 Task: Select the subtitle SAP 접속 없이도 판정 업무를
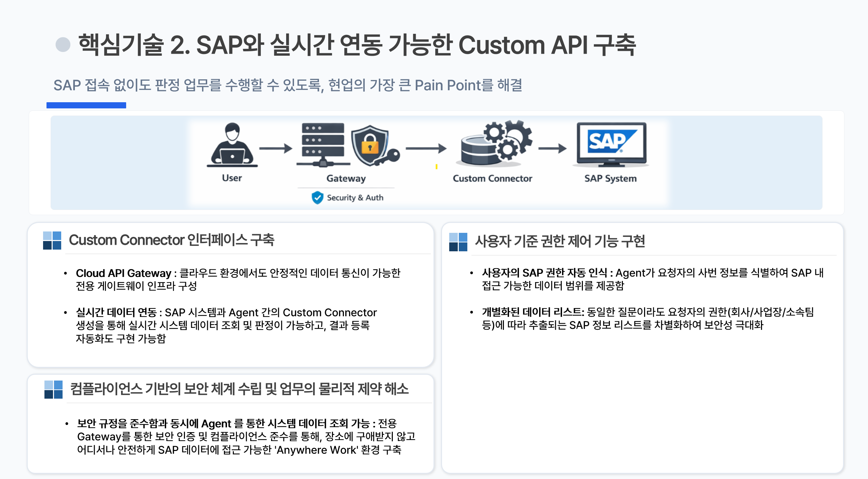pyautogui.click(x=288, y=85)
